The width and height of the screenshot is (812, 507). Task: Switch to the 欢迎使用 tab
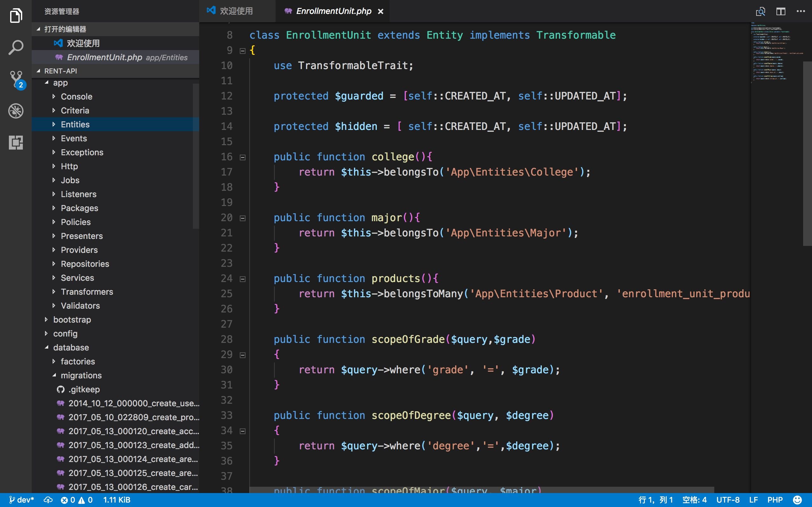click(x=236, y=11)
